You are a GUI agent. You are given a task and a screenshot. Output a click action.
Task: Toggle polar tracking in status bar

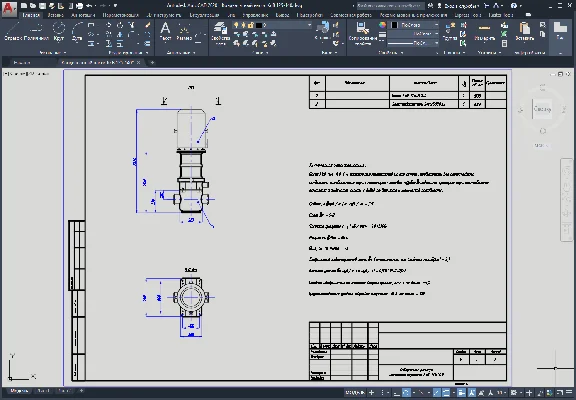pyautogui.click(x=406, y=393)
